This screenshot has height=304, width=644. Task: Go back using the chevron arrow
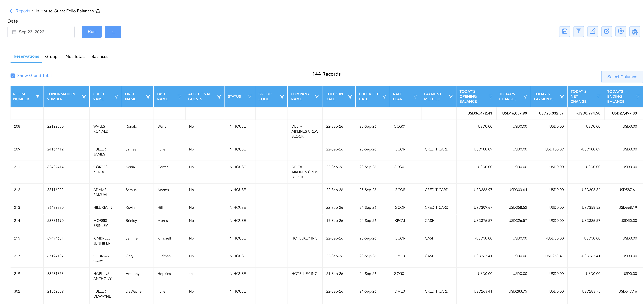click(11, 11)
